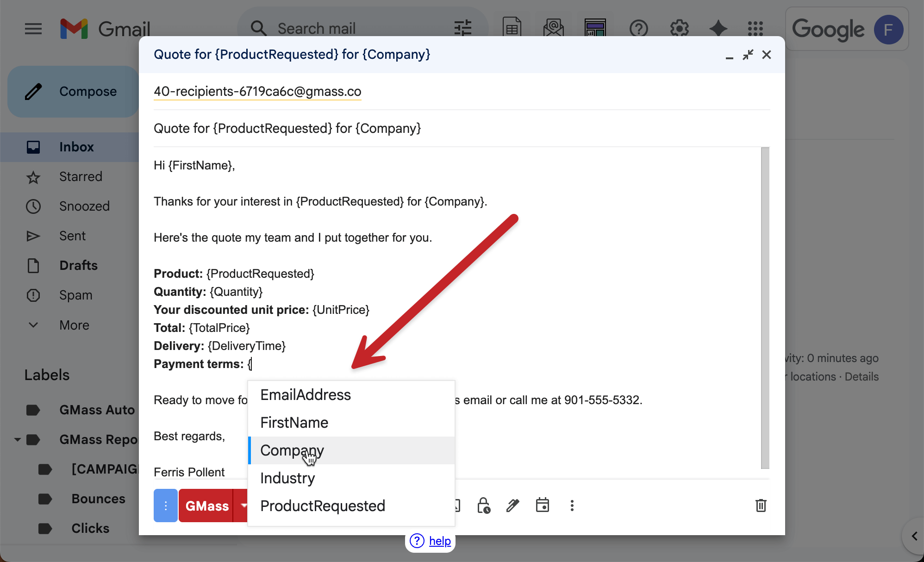
Task: Insert signature with the pen icon
Action: 512,506
